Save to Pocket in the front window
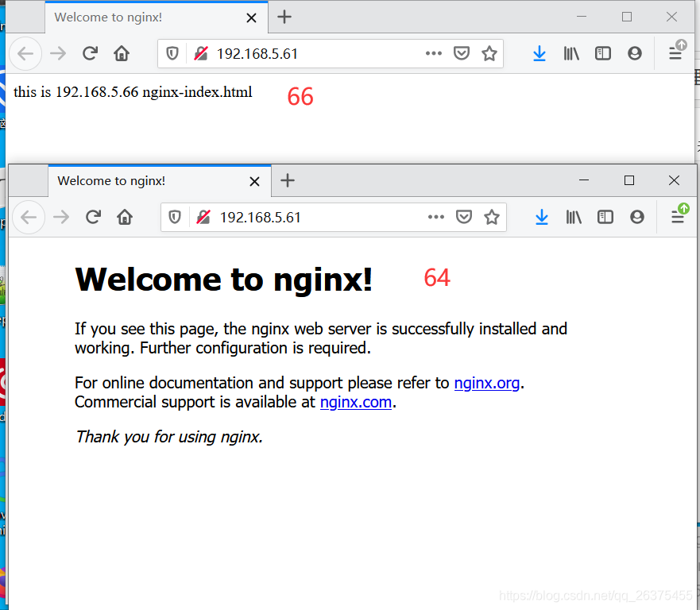Image resolution: width=700 pixels, height=610 pixels. (x=464, y=218)
